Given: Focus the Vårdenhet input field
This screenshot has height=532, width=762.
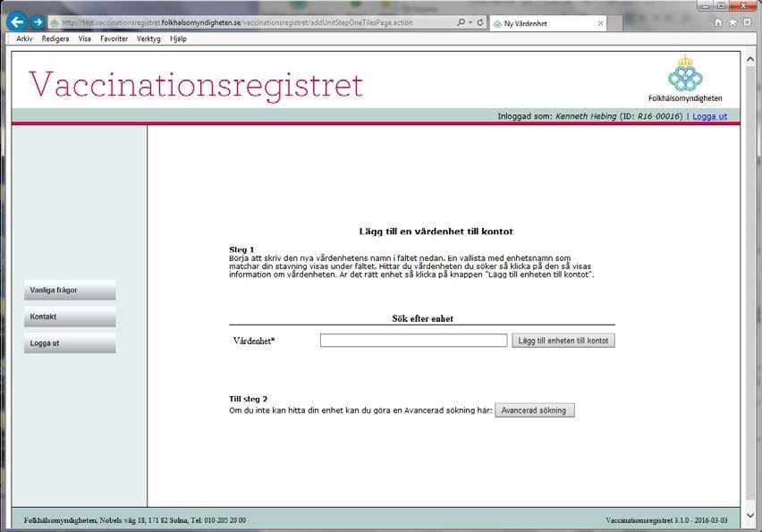Looking at the screenshot, I should pyautogui.click(x=413, y=340).
